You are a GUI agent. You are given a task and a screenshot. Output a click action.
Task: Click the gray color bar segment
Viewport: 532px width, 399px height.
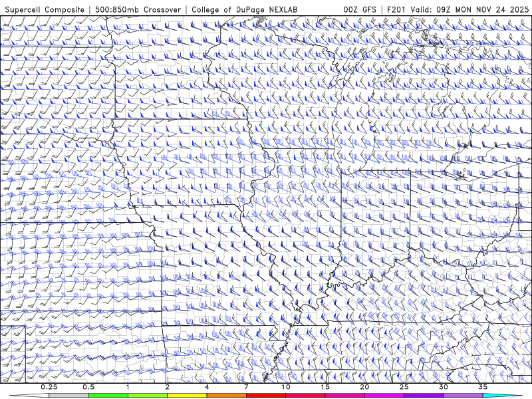coord(68,396)
